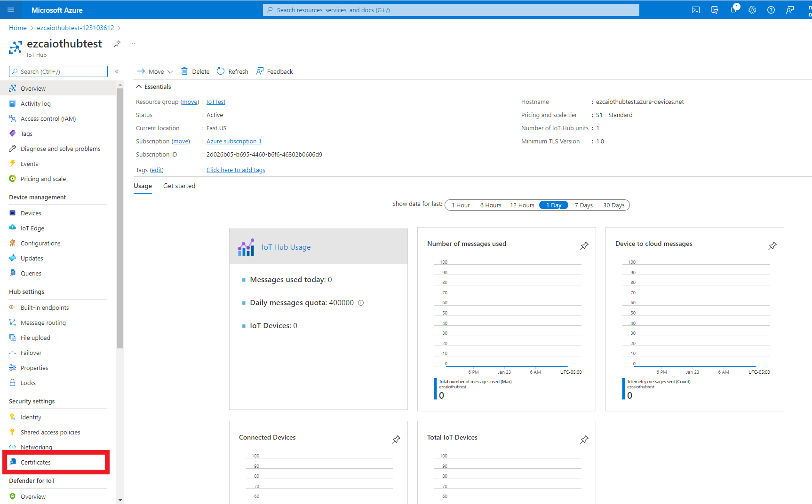
Task: Open Diagnose and solve problems
Action: coord(60,149)
